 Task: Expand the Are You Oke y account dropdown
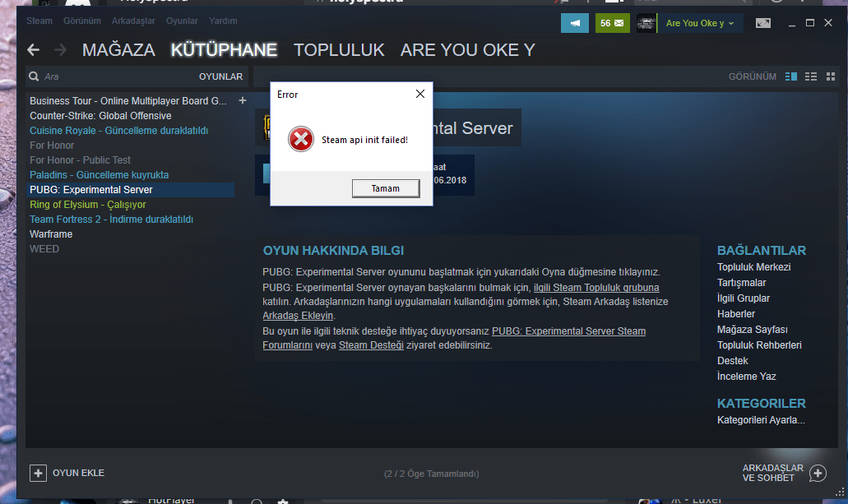click(700, 23)
